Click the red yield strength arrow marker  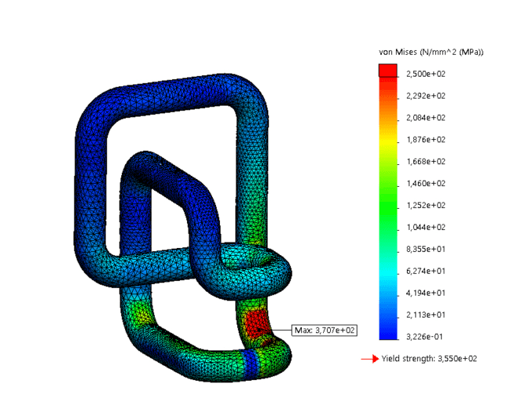(x=370, y=358)
